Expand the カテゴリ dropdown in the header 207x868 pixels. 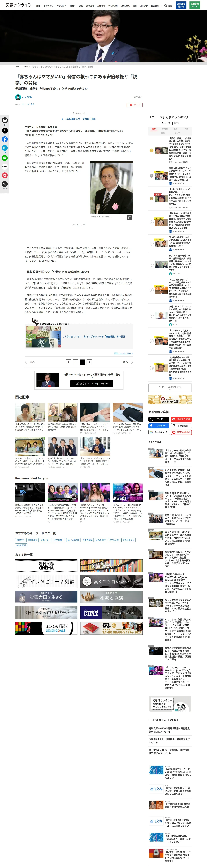point(62,6)
